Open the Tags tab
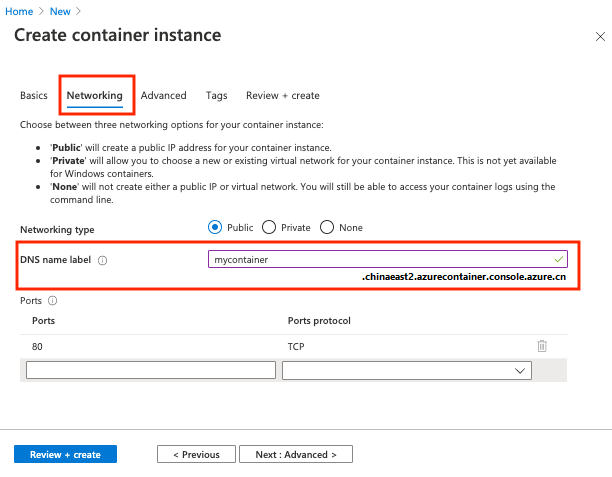 tap(217, 96)
